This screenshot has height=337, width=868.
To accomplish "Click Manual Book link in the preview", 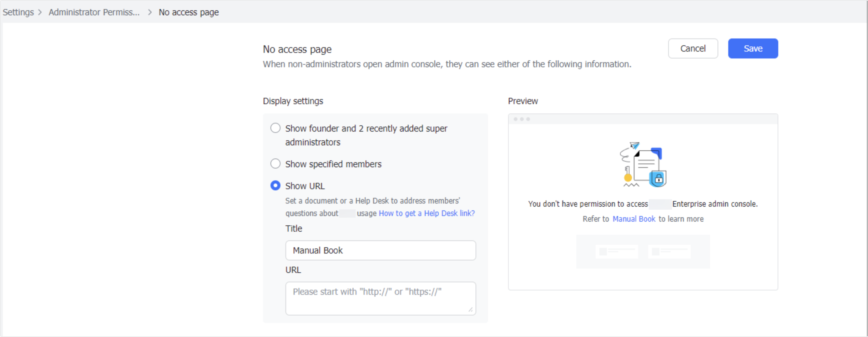I will pyautogui.click(x=634, y=219).
